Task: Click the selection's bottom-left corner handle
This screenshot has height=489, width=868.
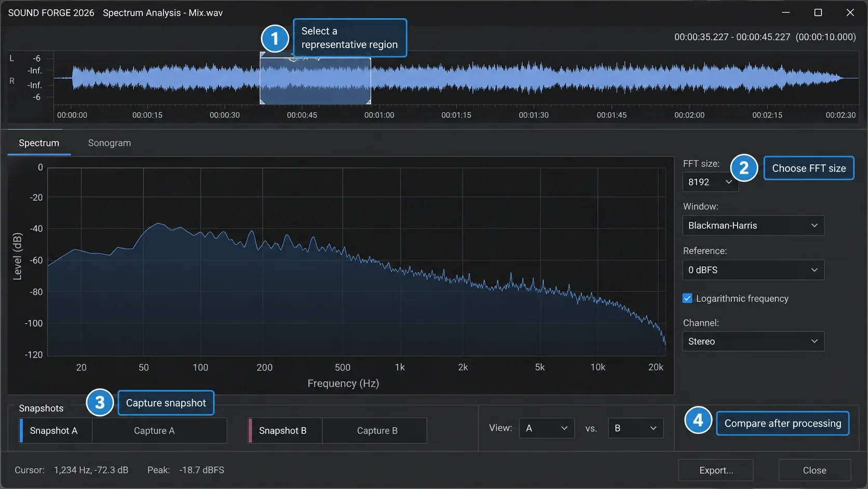Action: (x=262, y=102)
